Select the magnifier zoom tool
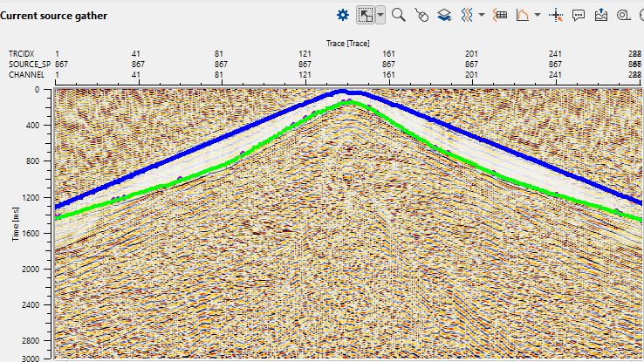The image size is (644, 362). (399, 15)
